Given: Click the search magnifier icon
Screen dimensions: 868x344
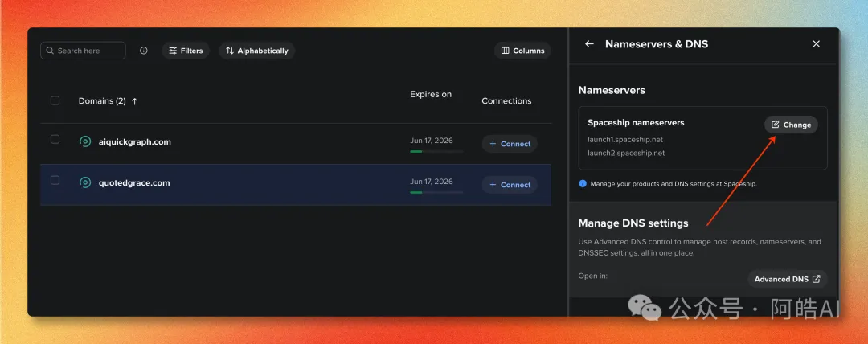Looking at the screenshot, I should (51, 51).
